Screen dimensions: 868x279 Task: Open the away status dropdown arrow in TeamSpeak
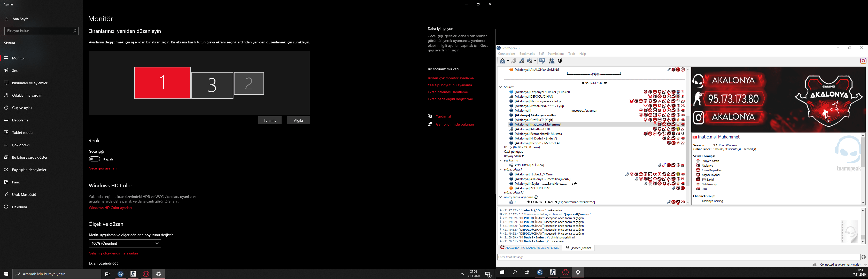click(508, 61)
